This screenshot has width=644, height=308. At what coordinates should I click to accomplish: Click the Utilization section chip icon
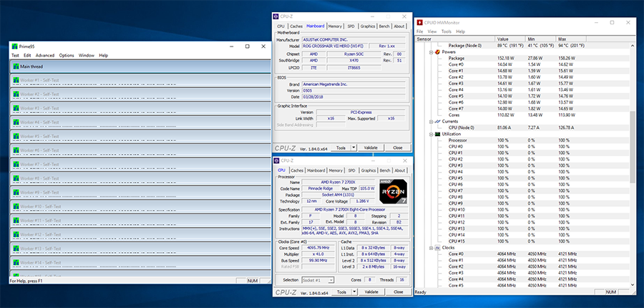[438, 134]
